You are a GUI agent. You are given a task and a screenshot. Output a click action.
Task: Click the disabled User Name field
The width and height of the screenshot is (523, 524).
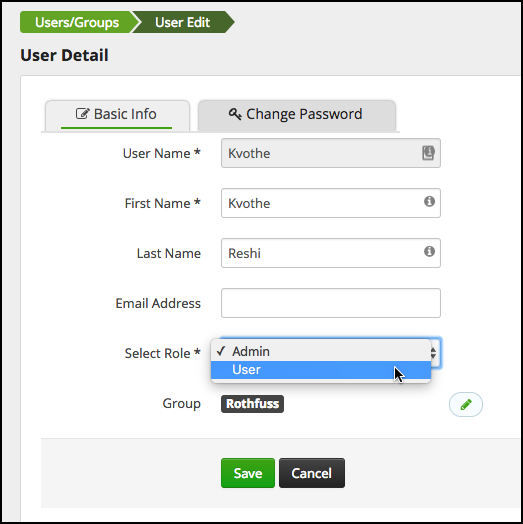coord(331,153)
